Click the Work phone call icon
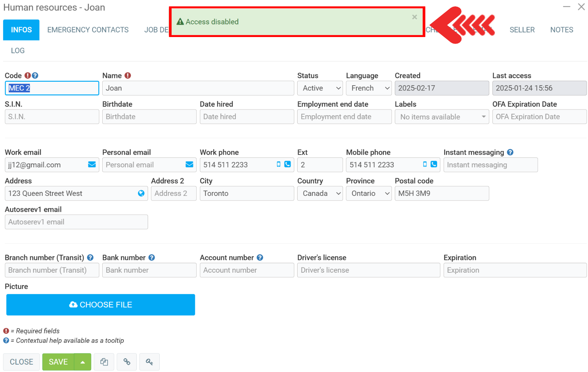Viewport: 588px width, 372px height. 288,164
